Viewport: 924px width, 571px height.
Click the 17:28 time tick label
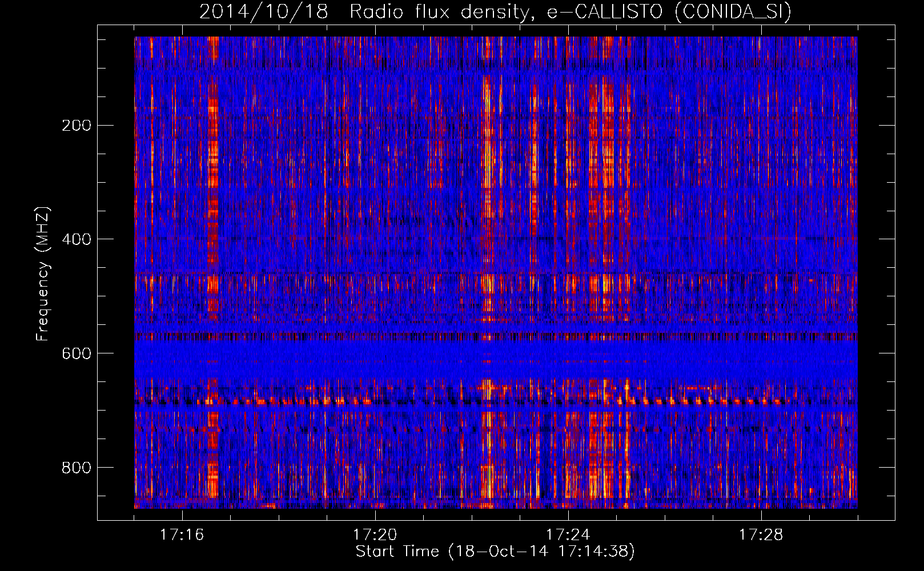tap(761, 535)
